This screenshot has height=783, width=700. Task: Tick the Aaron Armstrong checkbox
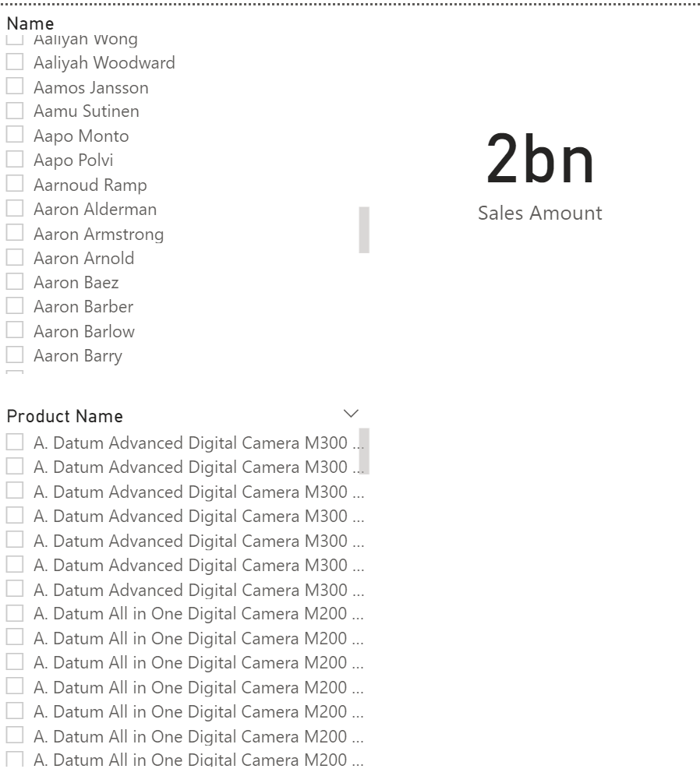(15, 234)
